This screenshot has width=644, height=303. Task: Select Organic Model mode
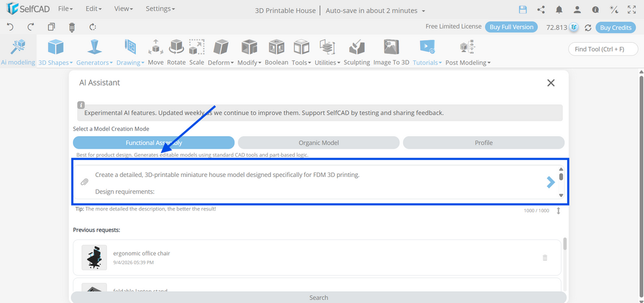(319, 142)
